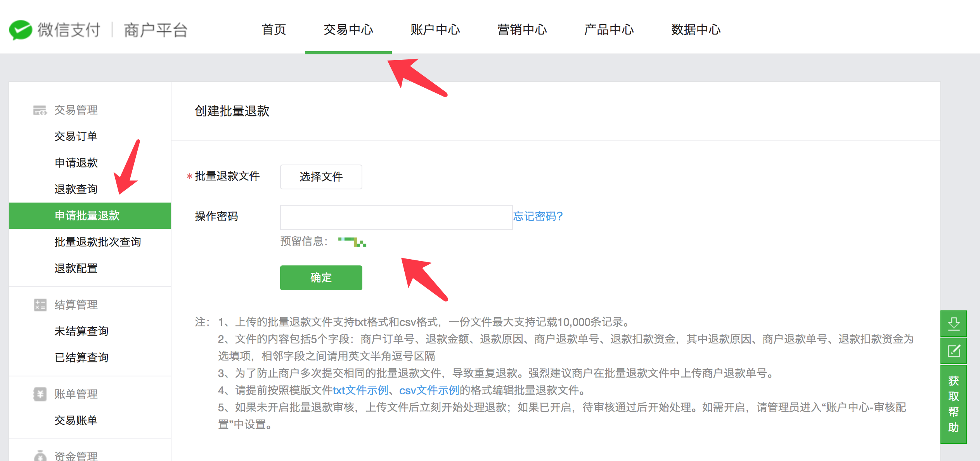Screen dimensions: 980x461
Task: Switch to 账户中心 tab
Action: (435, 29)
